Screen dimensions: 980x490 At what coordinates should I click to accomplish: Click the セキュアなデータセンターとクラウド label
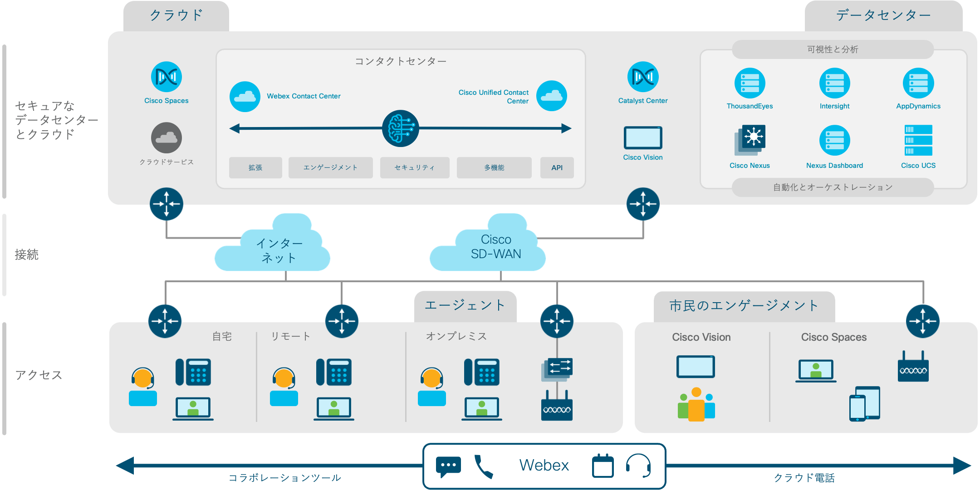pos(56,120)
